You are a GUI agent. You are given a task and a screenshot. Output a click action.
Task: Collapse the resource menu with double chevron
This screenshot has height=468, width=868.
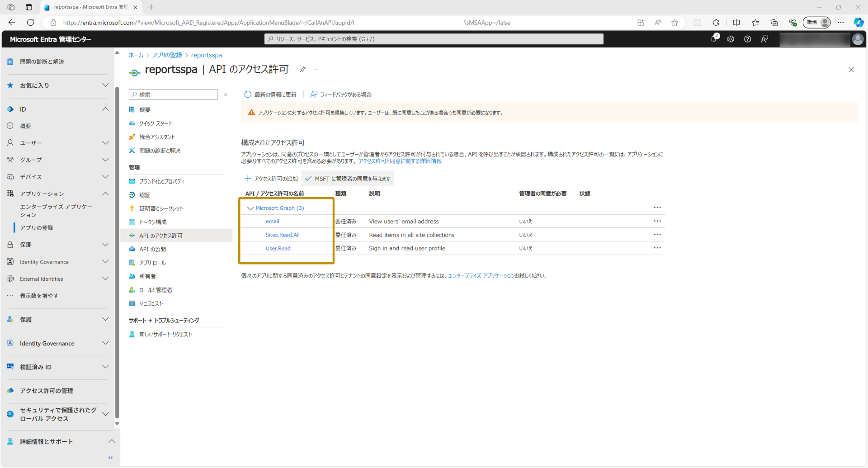(226, 95)
